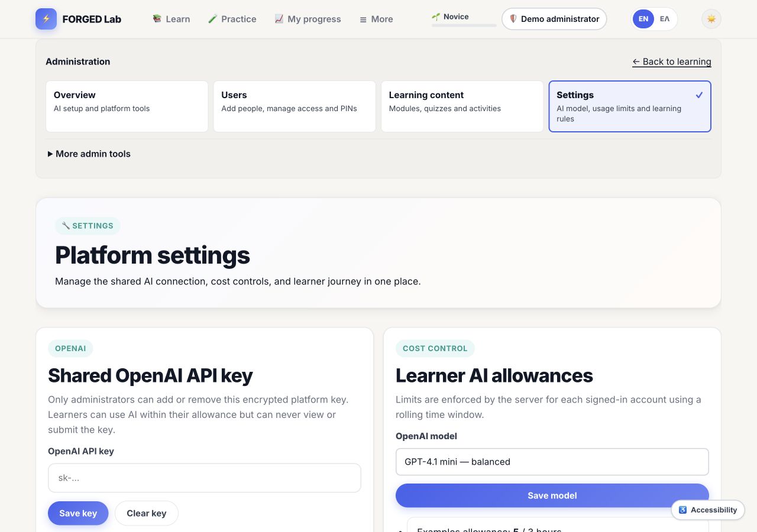This screenshot has width=757, height=532.
Task: Click the My progress chart icon
Action: coord(279,19)
